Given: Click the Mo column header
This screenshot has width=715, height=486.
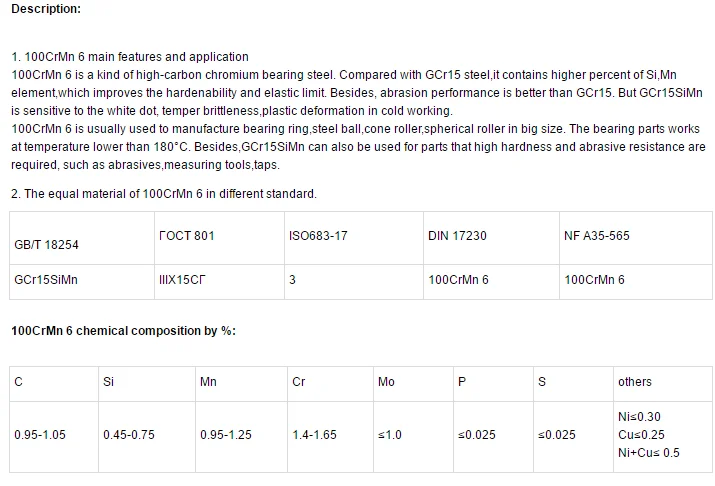Looking at the screenshot, I should click(413, 384).
